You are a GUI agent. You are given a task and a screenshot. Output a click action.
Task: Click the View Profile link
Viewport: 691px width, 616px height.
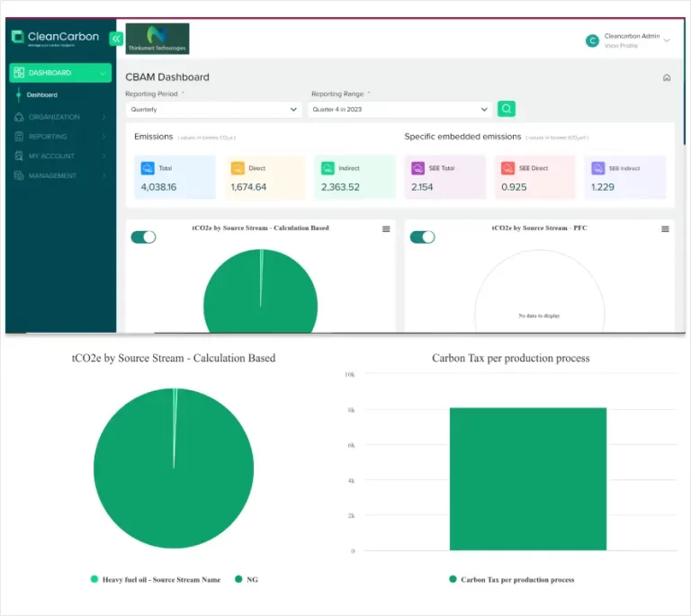(621, 45)
